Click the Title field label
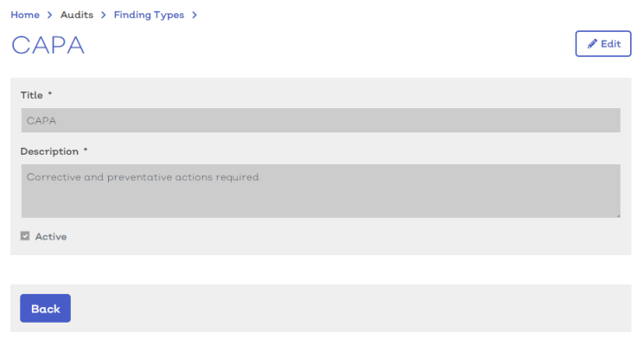Viewport: 644px width, 346px height. (32, 95)
